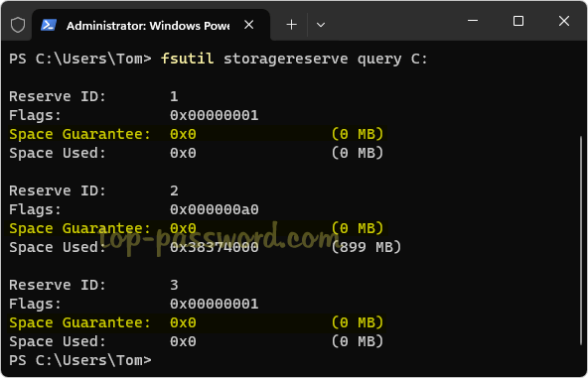
Task: Click Reserve ID value 1
Action: [x=174, y=96]
